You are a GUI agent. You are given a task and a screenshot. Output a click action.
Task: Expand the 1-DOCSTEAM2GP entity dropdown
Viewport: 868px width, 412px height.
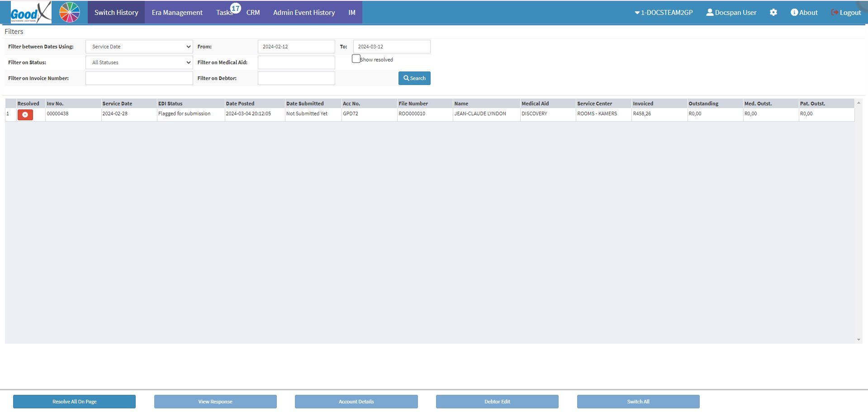(x=663, y=13)
